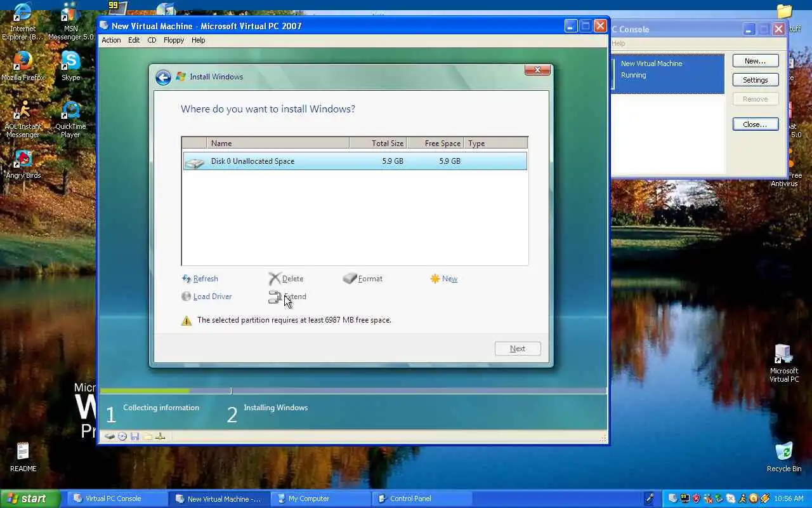This screenshot has height=508, width=812.
Task: Open the Floppy menu
Action: click(174, 40)
